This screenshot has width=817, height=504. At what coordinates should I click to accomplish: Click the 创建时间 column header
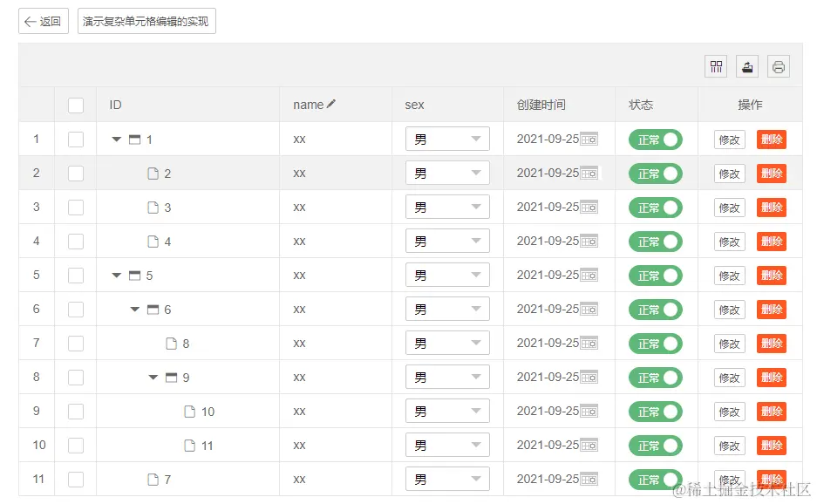coord(541,105)
